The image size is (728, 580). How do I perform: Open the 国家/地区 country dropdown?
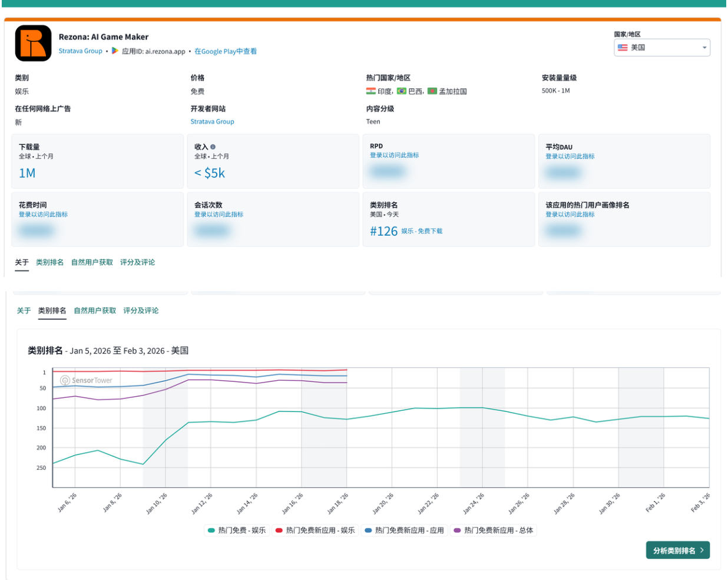661,48
